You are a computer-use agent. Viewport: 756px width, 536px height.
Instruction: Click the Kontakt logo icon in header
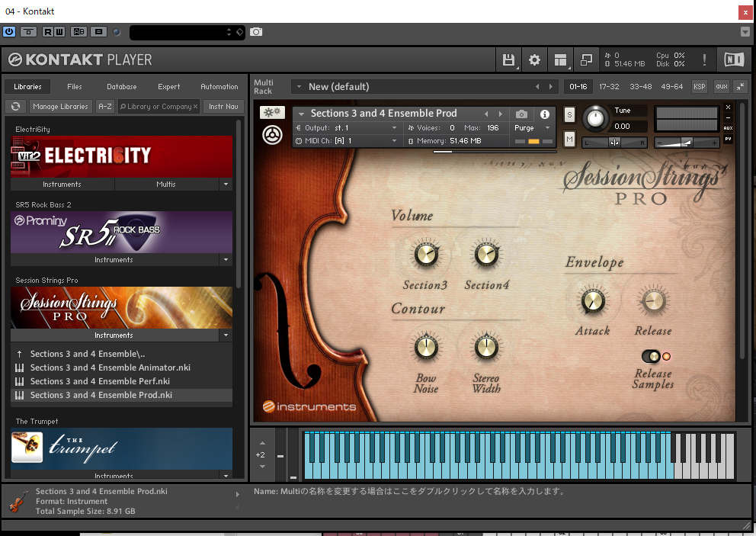pyautogui.click(x=15, y=59)
